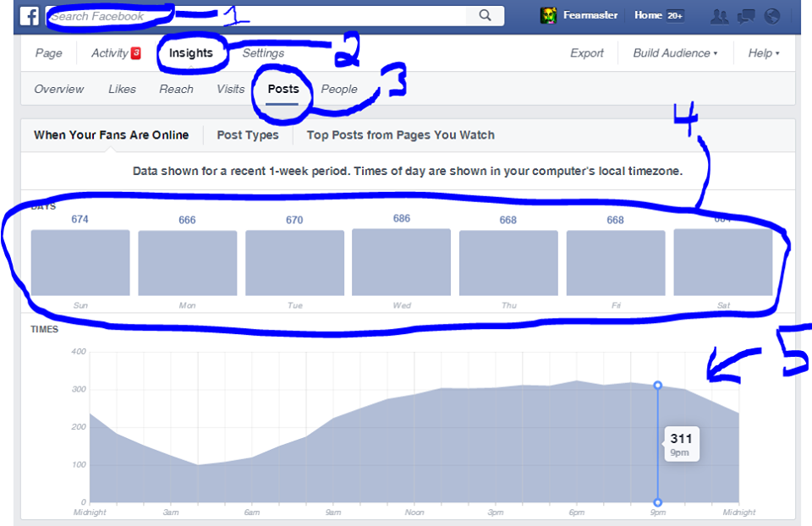Open the Visits subtab
The width and height of the screenshot is (812, 526).
230,89
